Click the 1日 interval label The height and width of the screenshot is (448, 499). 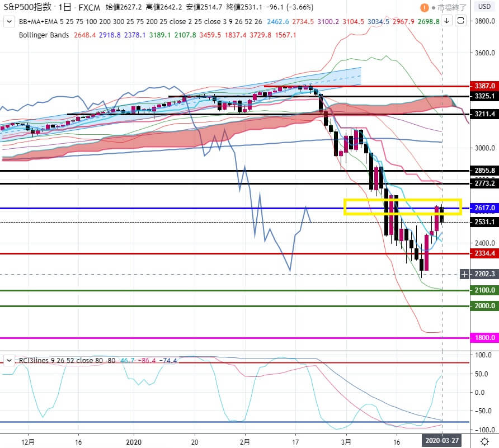64,7
